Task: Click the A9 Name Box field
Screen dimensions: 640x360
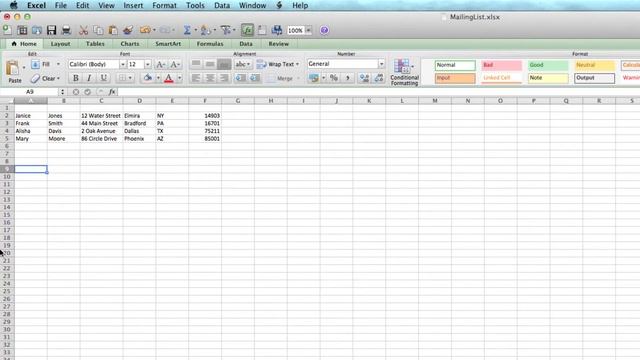Action: [30, 92]
